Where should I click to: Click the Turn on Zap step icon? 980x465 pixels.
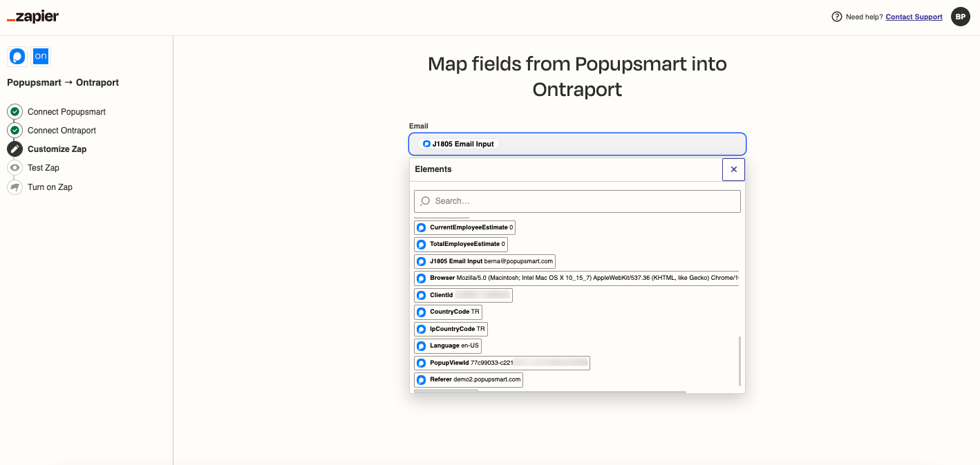click(15, 187)
